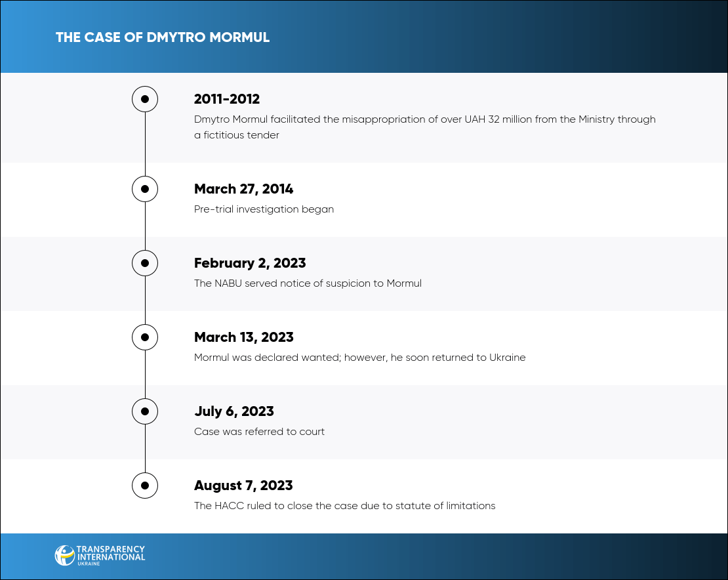The width and height of the screenshot is (728, 580).
Task: Click the March 13, 2023 timeline marker
Action: coord(145,337)
